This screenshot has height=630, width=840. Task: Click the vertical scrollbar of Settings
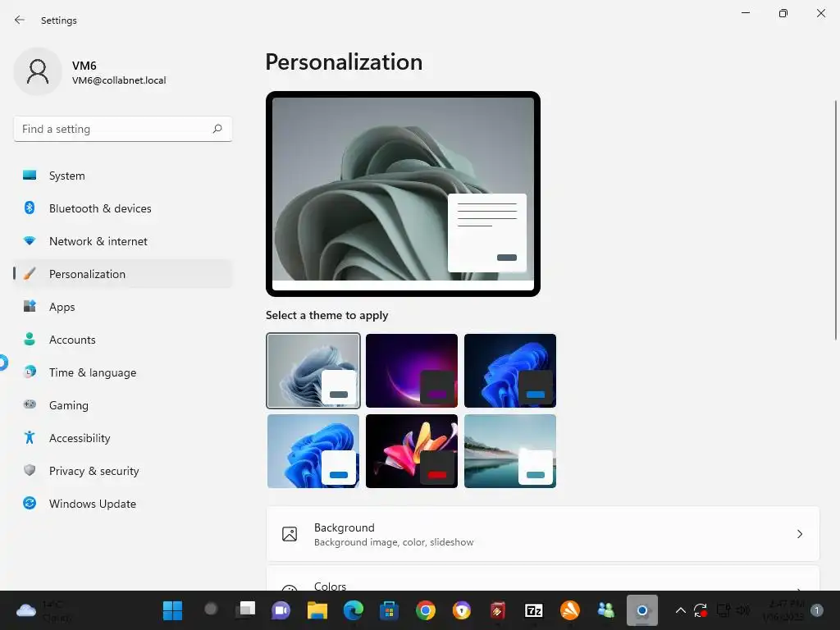(x=835, y=220)
